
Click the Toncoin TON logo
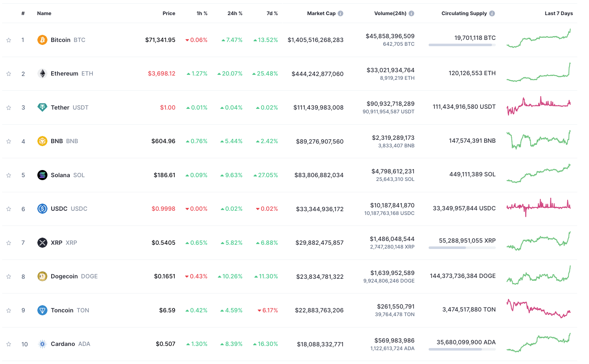point(42,310)
